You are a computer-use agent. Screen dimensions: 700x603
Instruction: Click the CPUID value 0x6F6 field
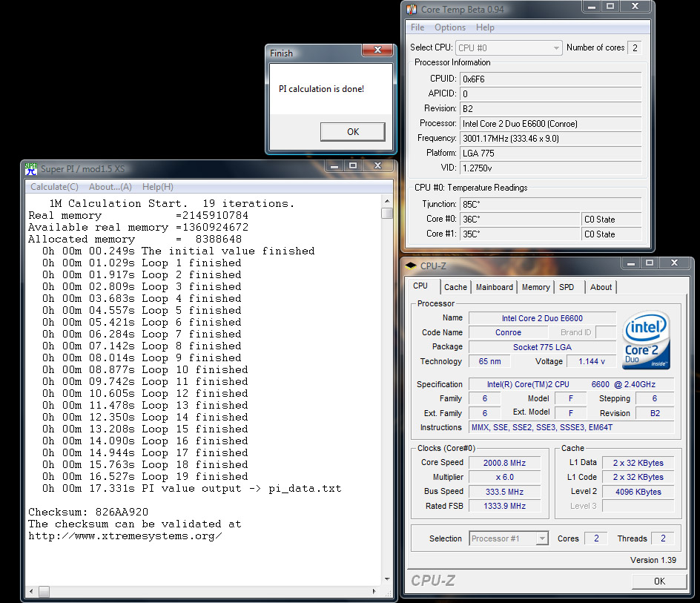pyautogui.click(x=550, y=79)
